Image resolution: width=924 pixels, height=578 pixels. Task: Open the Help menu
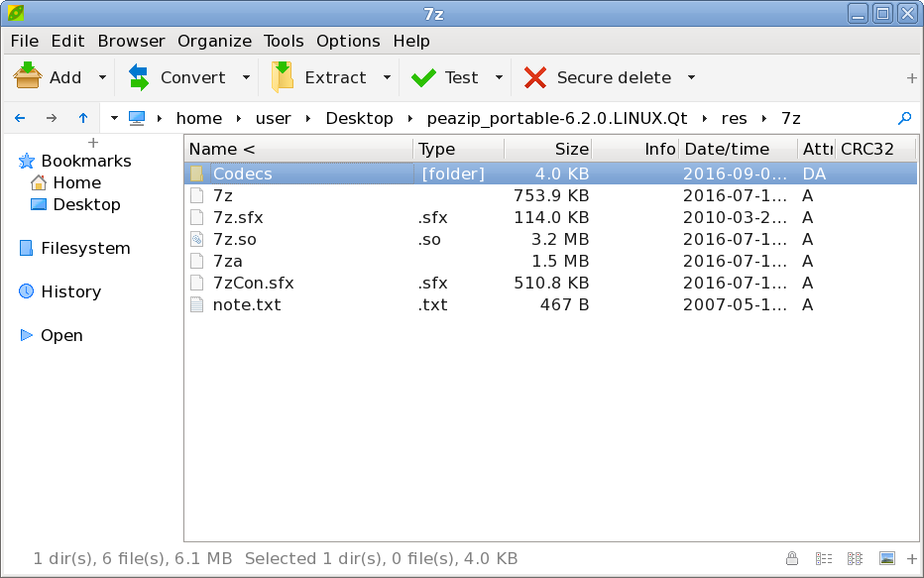coord(411,42)
